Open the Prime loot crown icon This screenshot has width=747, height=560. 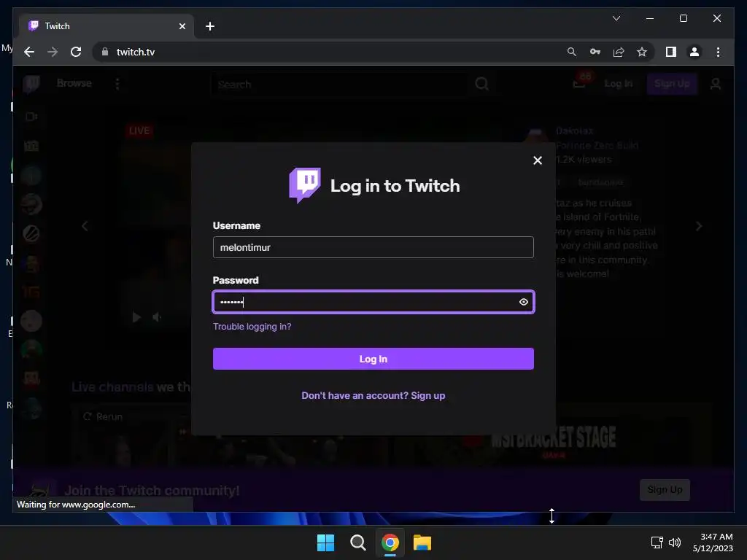point(579,84)
